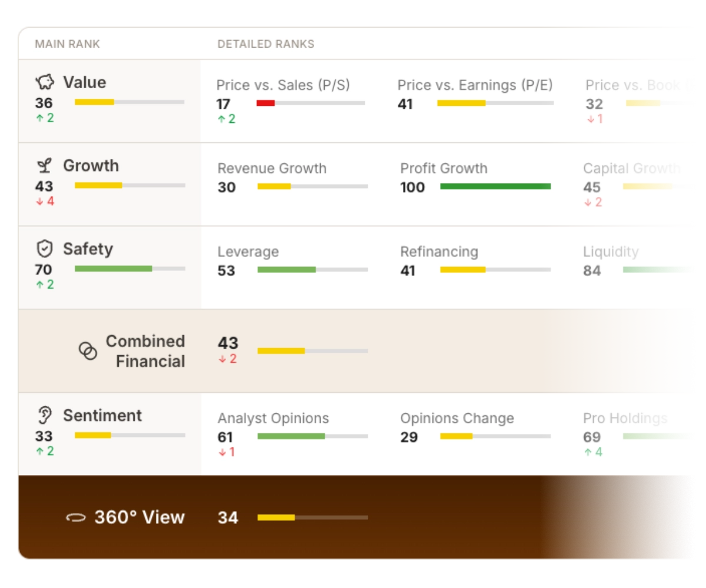Click the plant sprout Growth icon
This screenshot has height=588, width=706.
click(44, 166)
